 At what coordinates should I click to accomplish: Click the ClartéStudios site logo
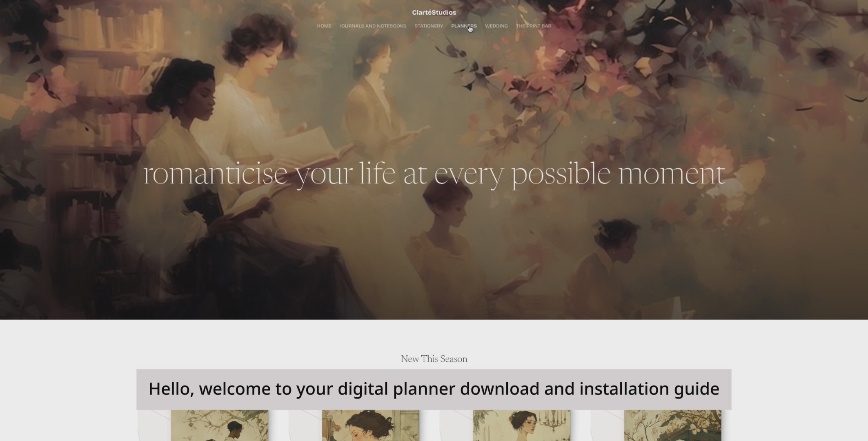tap(434, 13)
